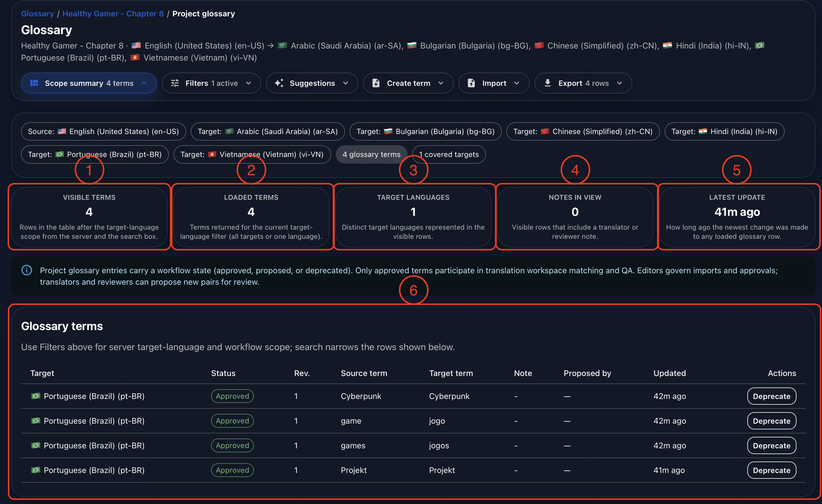
Task: Click the Filters sliders icon
Action: point(175,83)
